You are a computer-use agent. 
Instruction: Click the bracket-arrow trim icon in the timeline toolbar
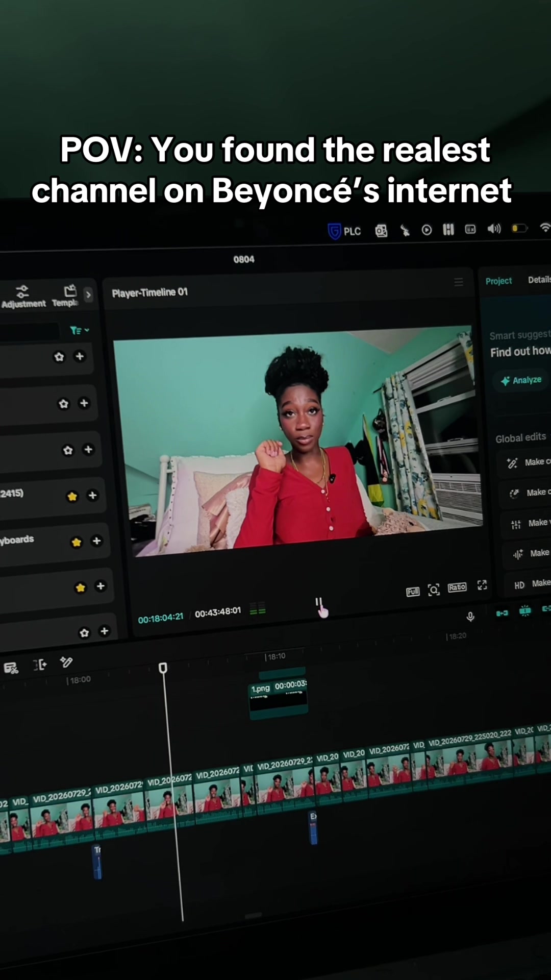point(40,665)
